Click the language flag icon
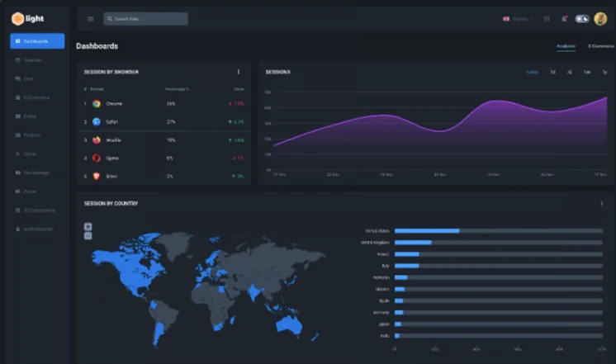The image size is (616, 364). coord(506,19)
